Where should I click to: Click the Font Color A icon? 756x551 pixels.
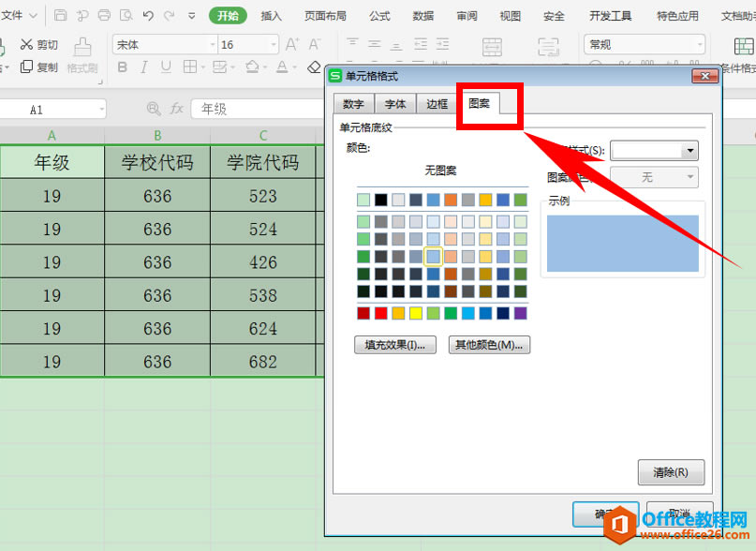point(282,67)
